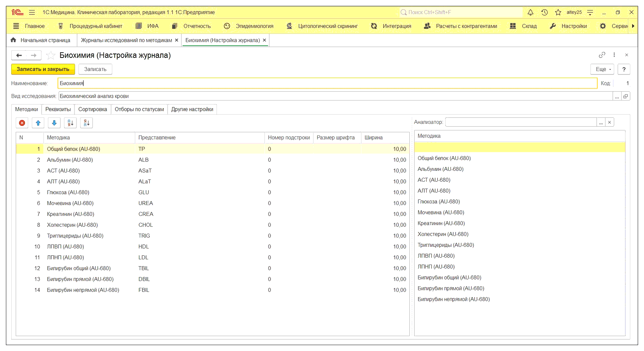644x351 pixels.
Task: Choose analyzer via ellipsis button
Action: [601, 122]
